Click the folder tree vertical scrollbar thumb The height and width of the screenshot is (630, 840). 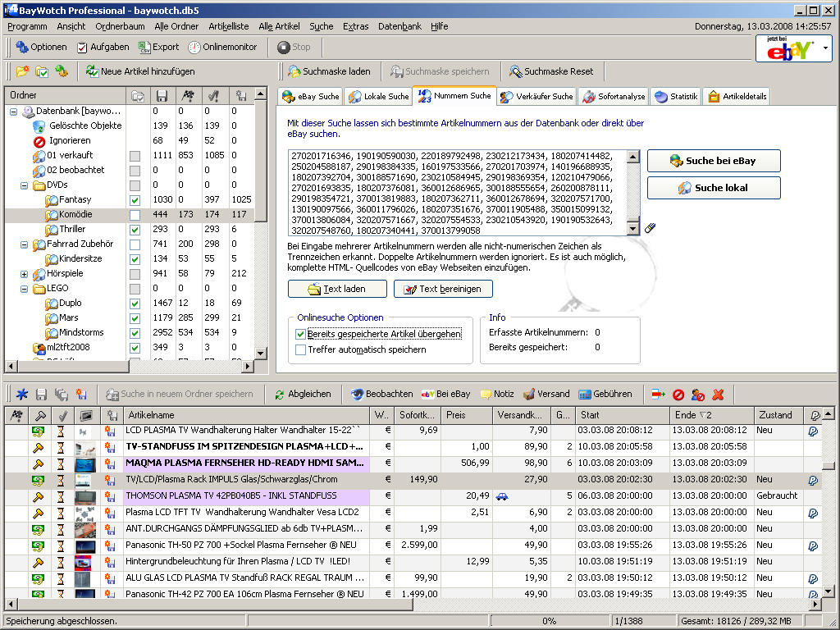pyautogui.click(x=260, y=161)
